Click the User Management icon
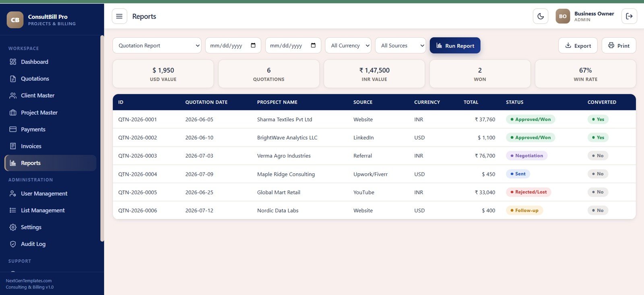 [13, 193]
